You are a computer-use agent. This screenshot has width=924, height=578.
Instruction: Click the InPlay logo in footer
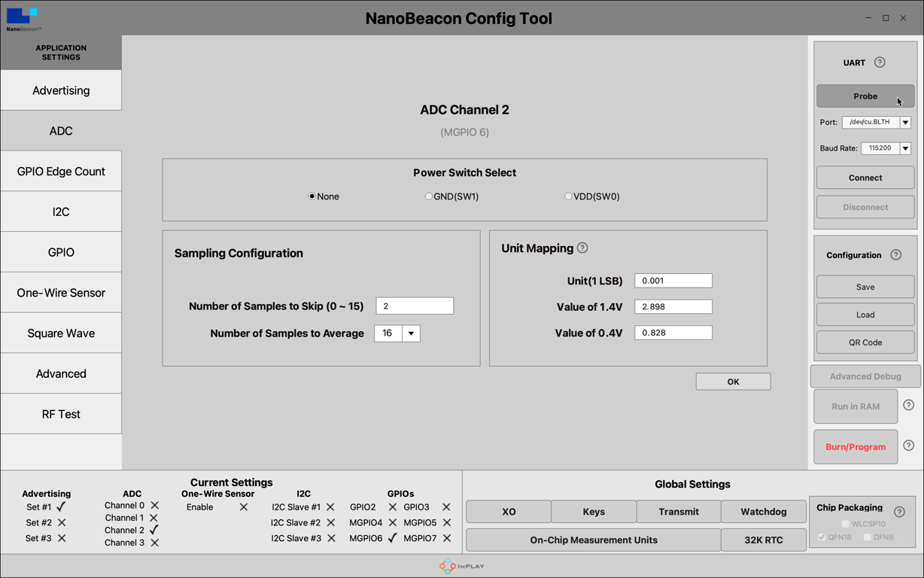(x=462, y=566)
